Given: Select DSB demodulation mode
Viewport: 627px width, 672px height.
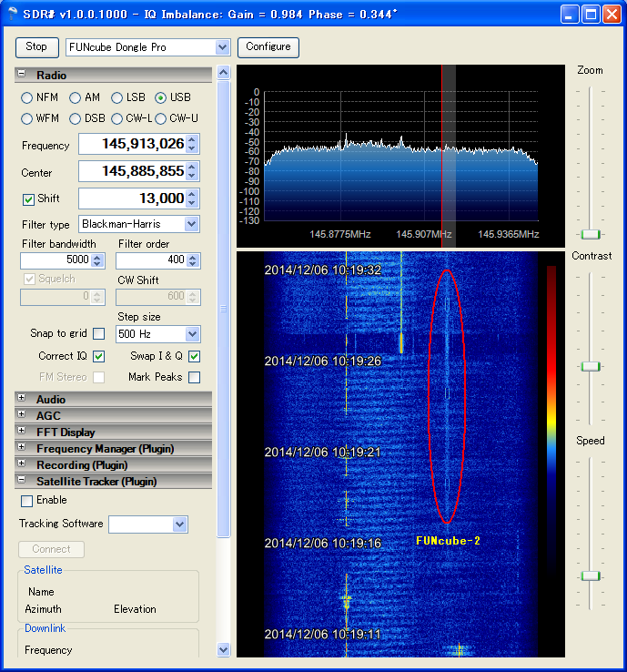Looking at the screenshot, I should (75, 118).
